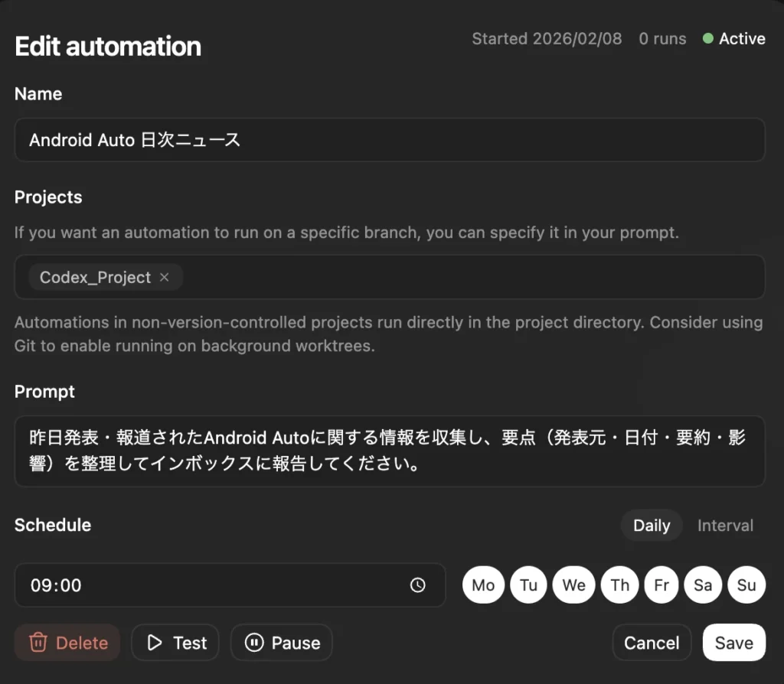Viewport: 784px width, 684px height.
Task: Remove Codex_Project tag with x icon
Action: 164,278
